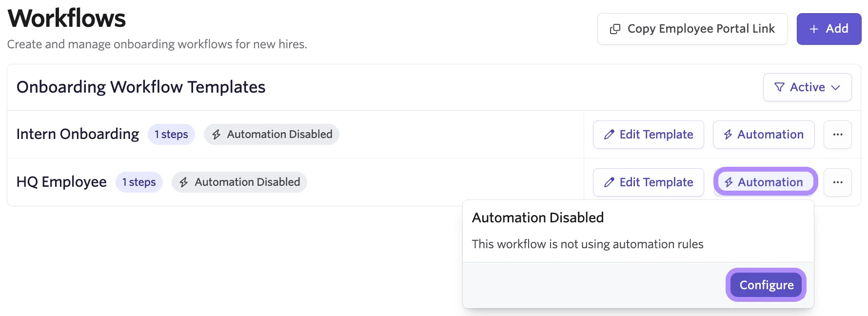The height and width of the screenshot is (316, 868).
Task: Select the HQ Employee template name
Action: (x=61, y=182)
